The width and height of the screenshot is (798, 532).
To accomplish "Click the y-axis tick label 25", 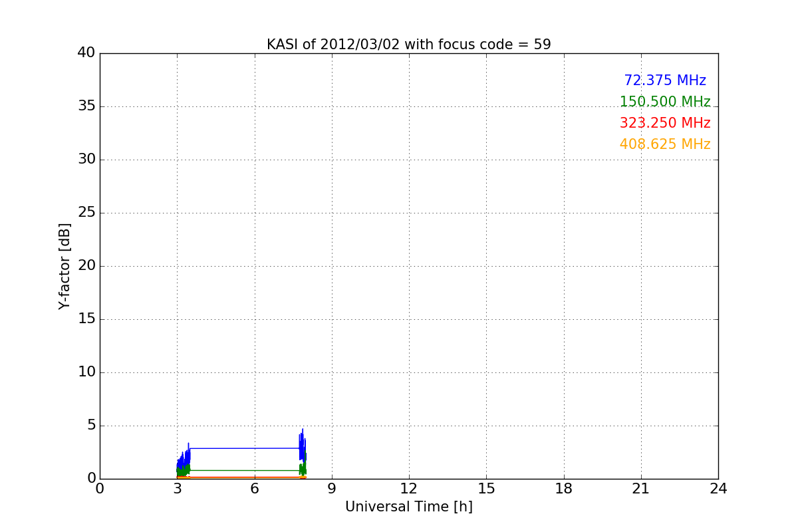I will click(86, 213).
